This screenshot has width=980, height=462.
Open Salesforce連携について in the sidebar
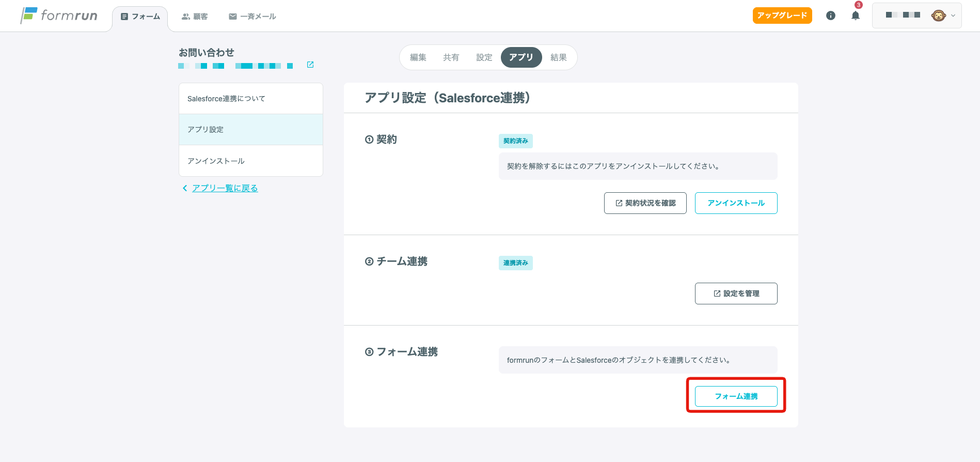coord(251,99)
